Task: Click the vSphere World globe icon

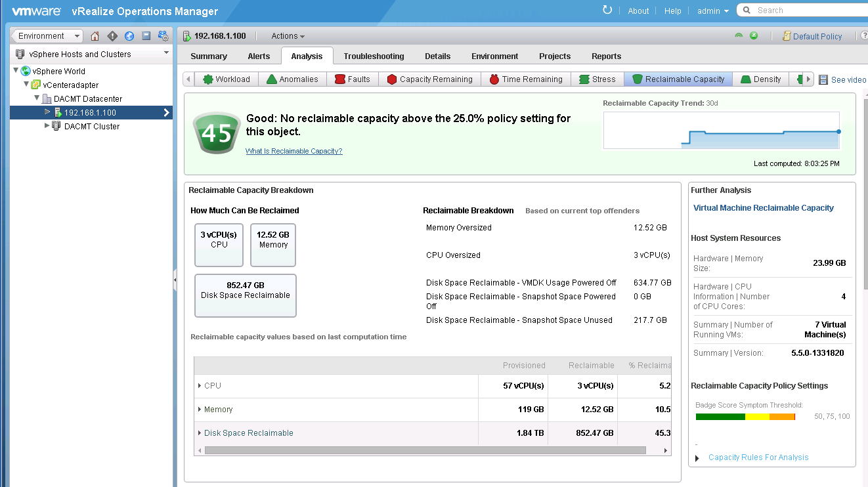Action: [26, 71]
